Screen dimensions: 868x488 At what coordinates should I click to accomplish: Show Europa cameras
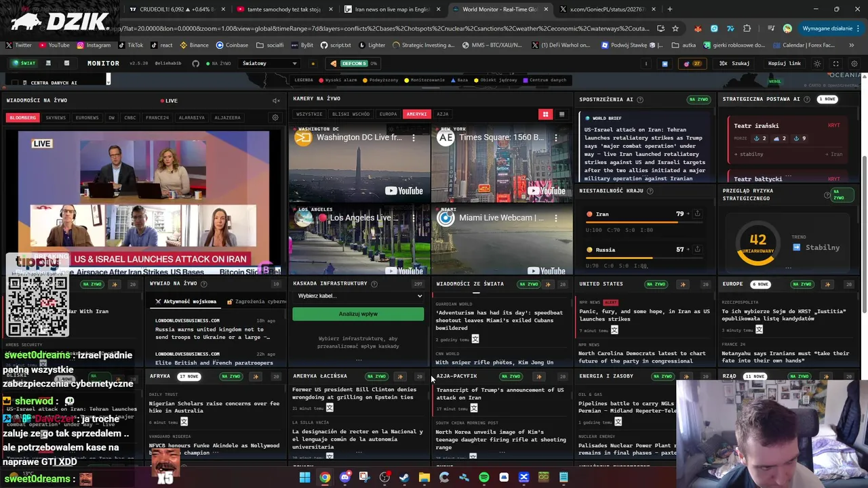388,114
